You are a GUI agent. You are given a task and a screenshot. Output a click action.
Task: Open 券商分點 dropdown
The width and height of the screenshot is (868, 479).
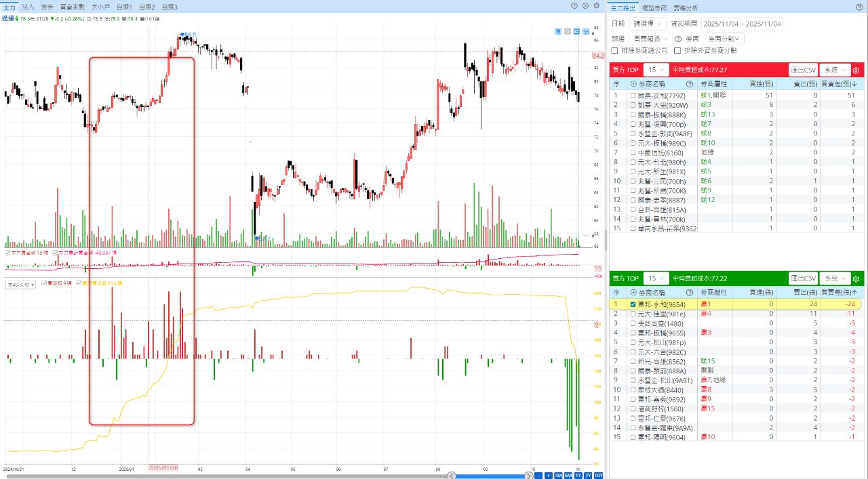click(725, 39)
